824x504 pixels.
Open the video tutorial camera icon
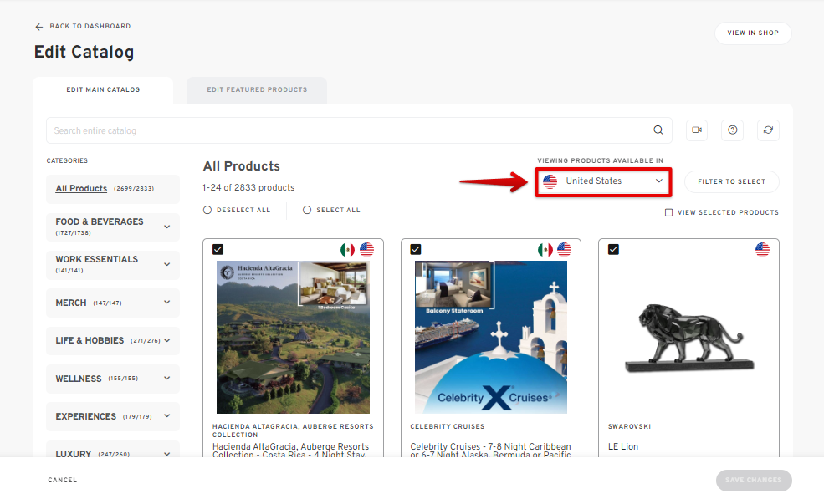pos(697,130)
